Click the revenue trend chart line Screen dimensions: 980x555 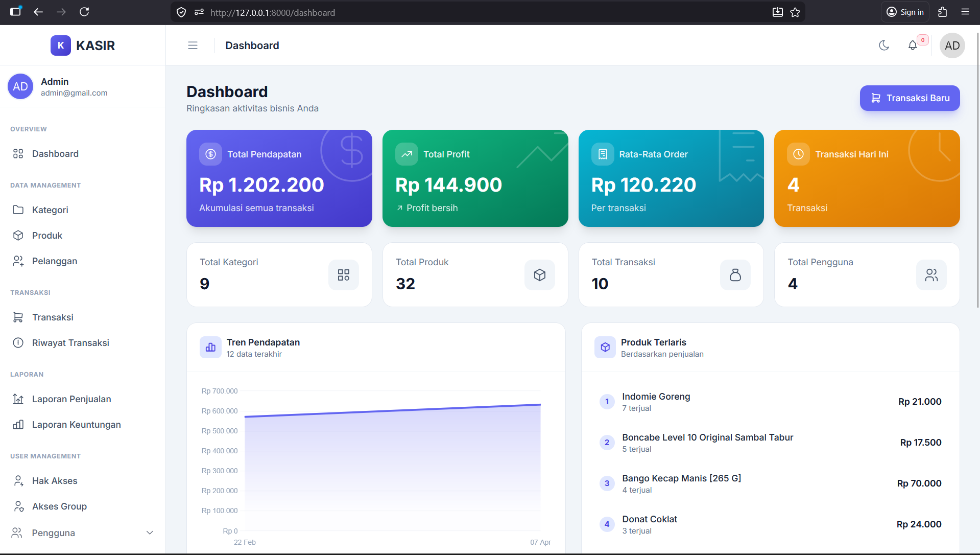click(392, 410)
